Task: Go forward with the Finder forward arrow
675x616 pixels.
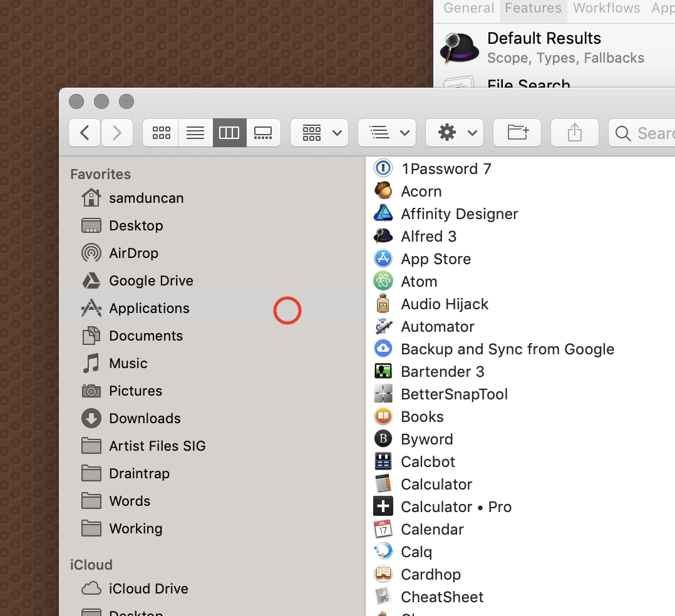Action: (117, 133)
